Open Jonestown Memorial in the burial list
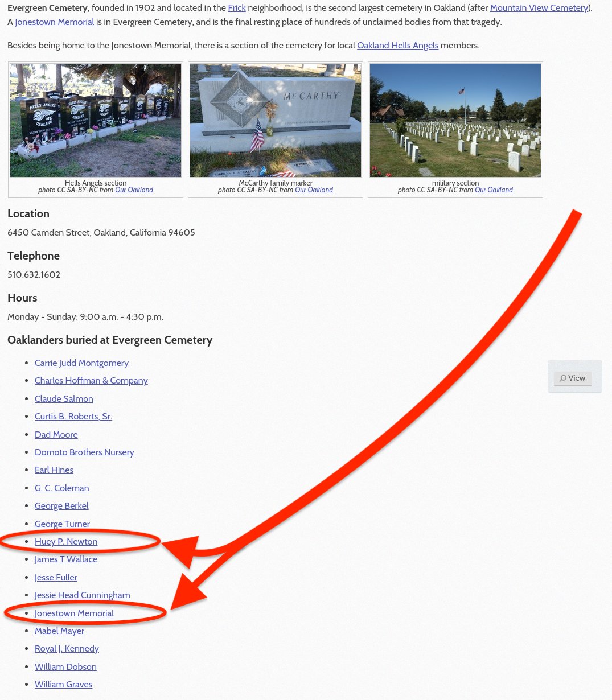This screenshot has height=700, width=612. pos(74,613)
